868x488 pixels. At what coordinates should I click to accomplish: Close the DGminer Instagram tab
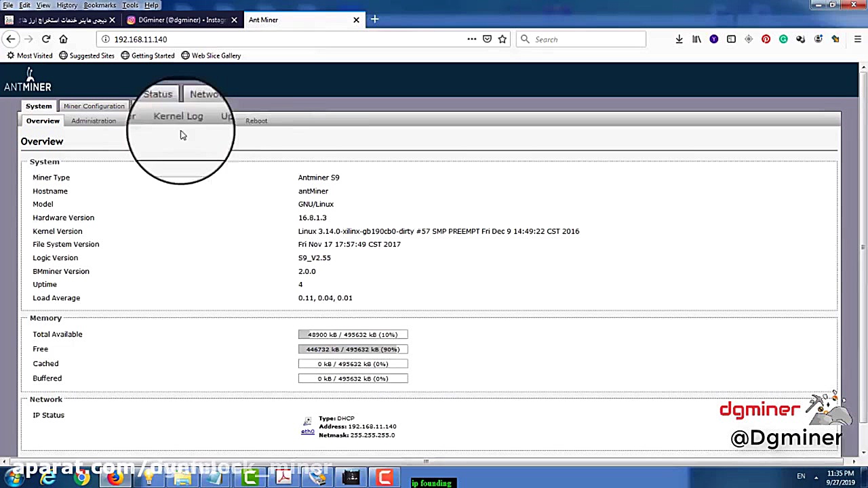coord(234,20)
